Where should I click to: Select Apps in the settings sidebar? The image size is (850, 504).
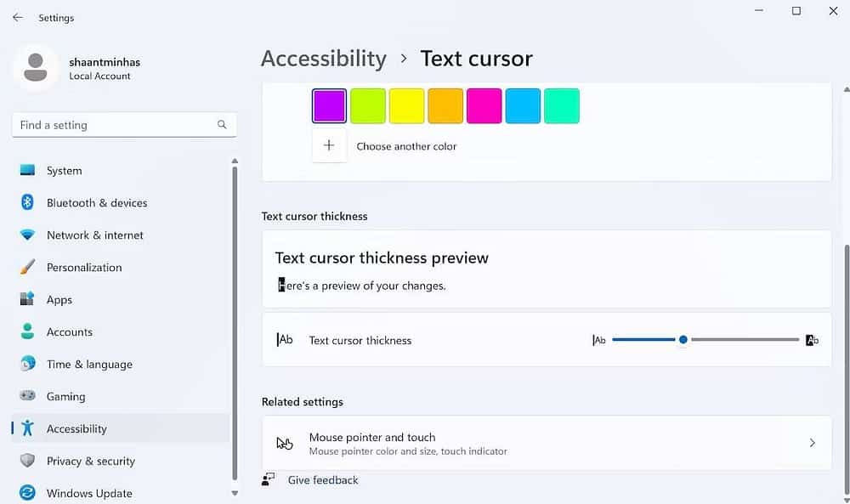click(59, 299)
